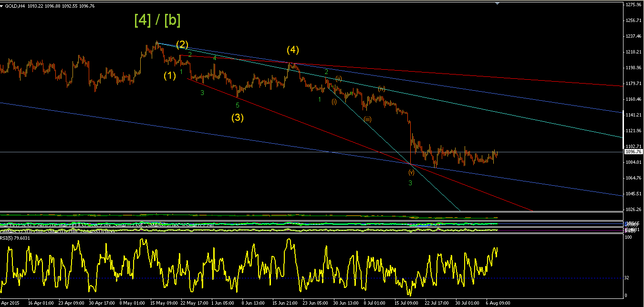Click the OHLC value 1093.22 in chart header
The width and height of the screenshot is (644, 307).
[36, 6]
